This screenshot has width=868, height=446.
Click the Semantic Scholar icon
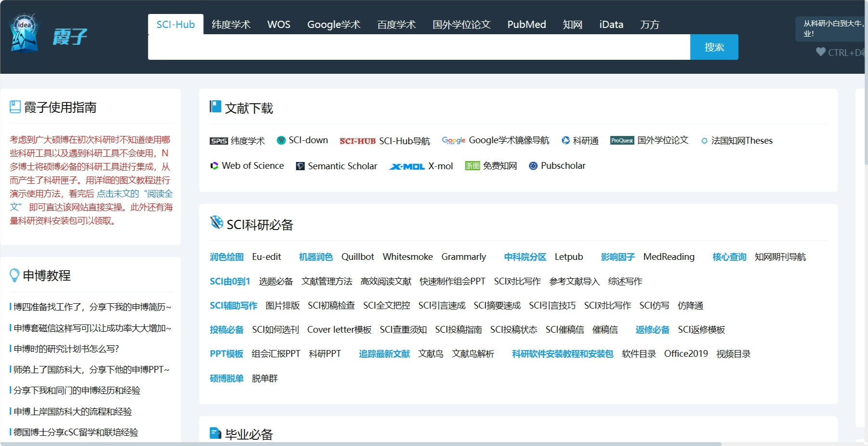tap(300, 166)
